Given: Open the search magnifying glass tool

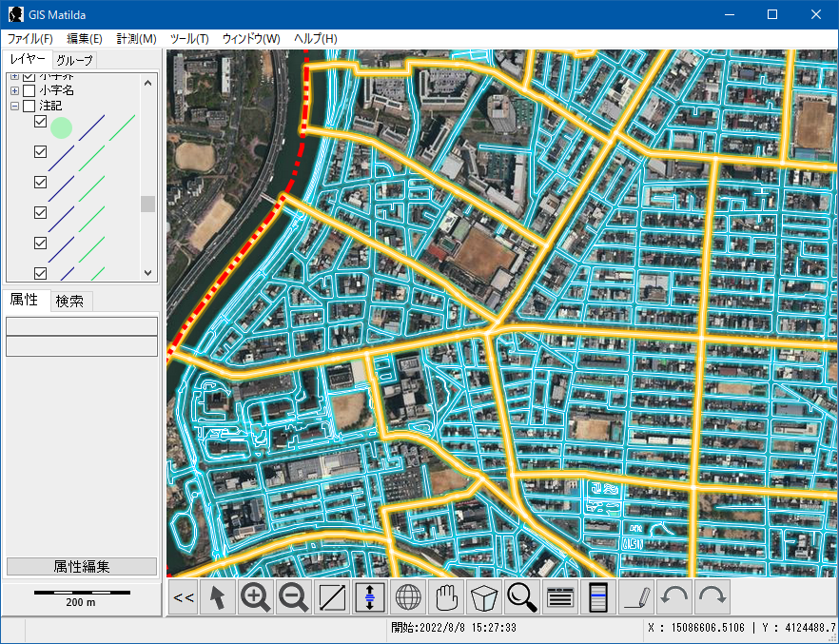Looking at the screenshot, I should click(x=522, y=597).
